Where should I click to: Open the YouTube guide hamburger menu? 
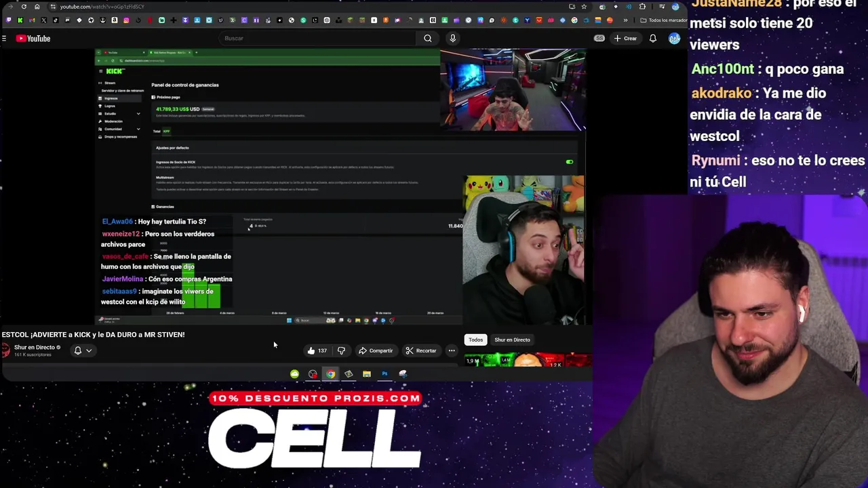point(4,39)
